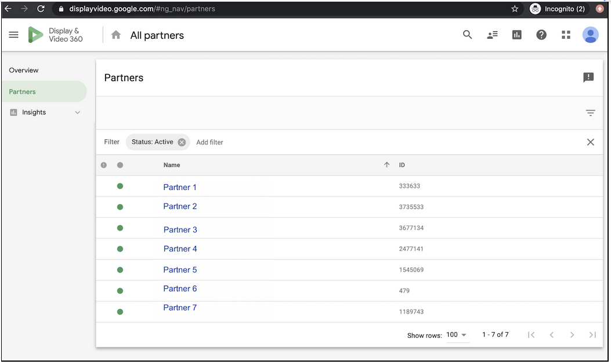Open the hamburger main menu
Viewport: 611px width, 364px height.
[14, 35]
